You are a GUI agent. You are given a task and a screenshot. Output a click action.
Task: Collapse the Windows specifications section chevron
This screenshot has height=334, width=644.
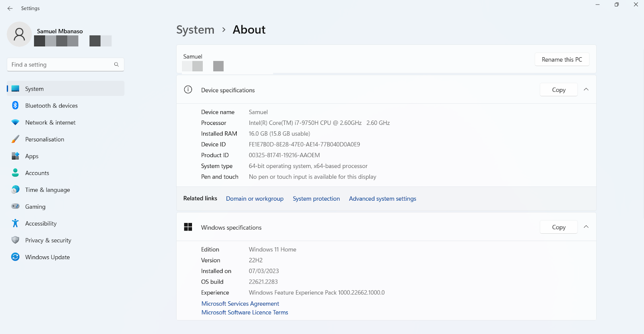[586, 227]
